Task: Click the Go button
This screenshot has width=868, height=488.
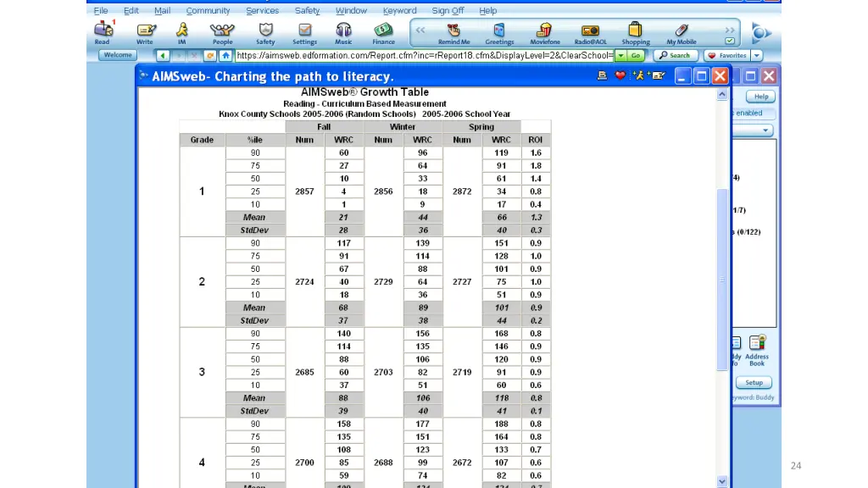Action: click(x=636, y=55)
